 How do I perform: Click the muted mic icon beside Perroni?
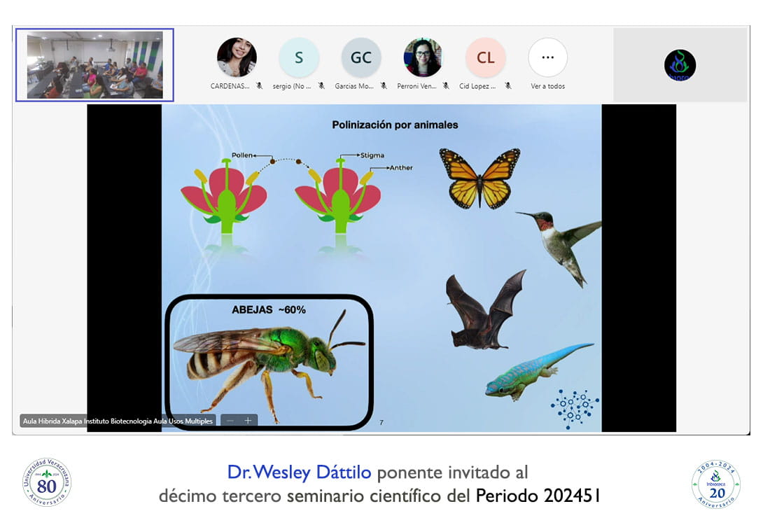[x=446, y=86]
